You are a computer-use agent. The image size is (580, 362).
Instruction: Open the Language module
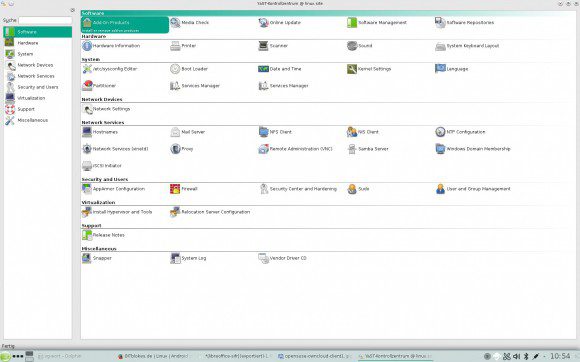tap(452, 69)
